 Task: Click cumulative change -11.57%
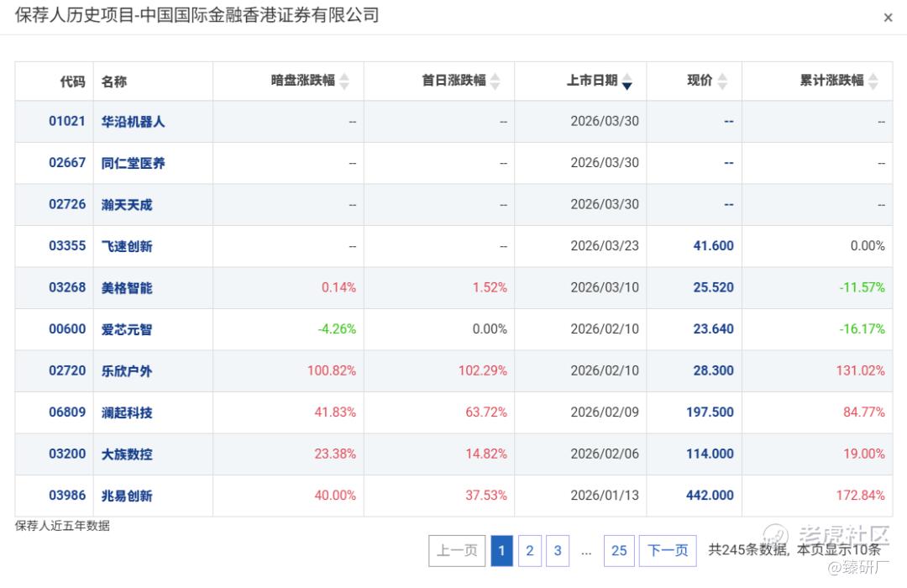pyautogui.click(x=862, y=287)
